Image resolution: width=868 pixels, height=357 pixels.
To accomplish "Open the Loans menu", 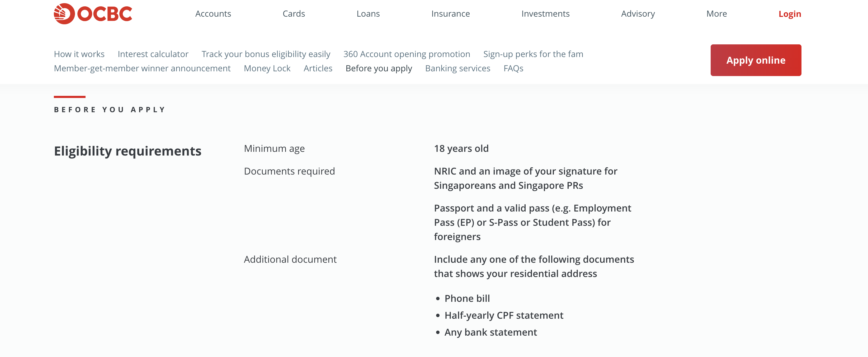I will pyautogui.click(x=368, y=14).
